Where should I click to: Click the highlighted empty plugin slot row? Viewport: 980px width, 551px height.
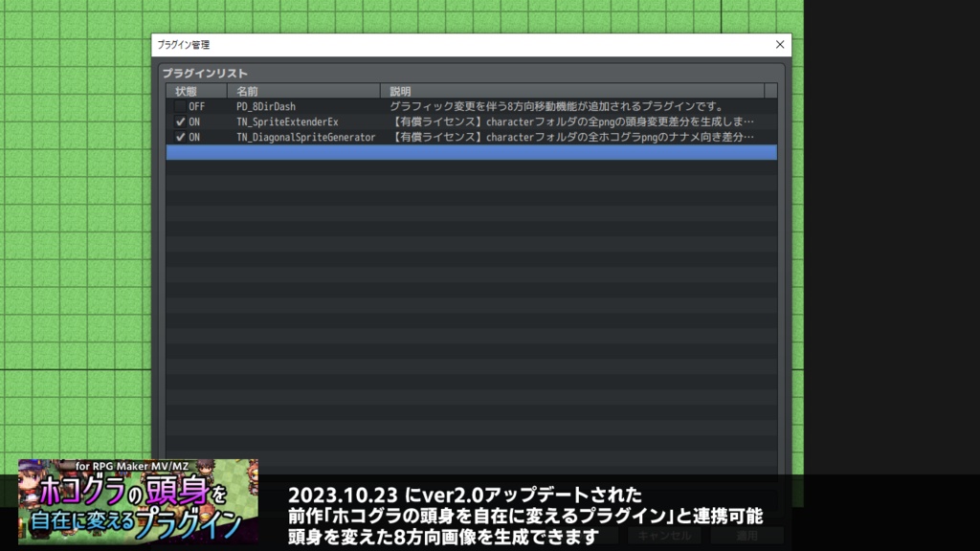(469, 151)
